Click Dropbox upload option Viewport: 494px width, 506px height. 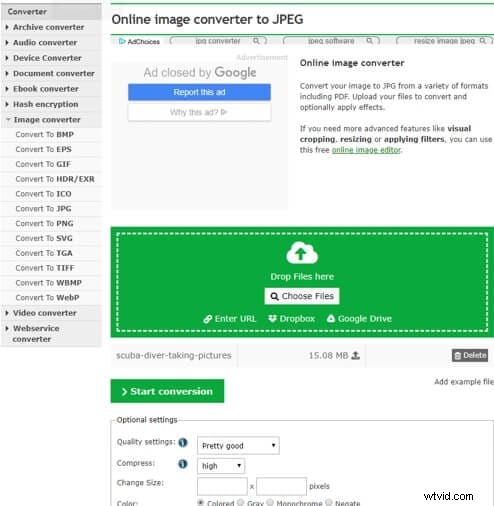[292, 319]
